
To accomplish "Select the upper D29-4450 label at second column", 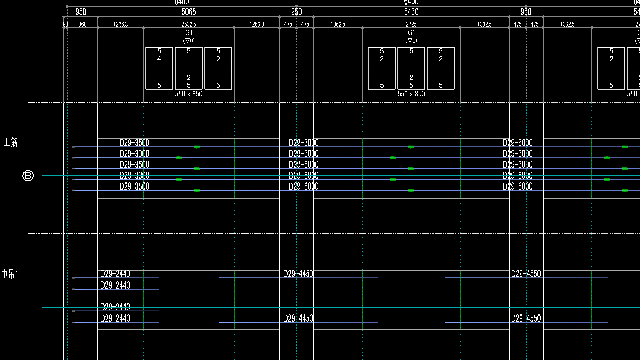I will tap(298, 273).
